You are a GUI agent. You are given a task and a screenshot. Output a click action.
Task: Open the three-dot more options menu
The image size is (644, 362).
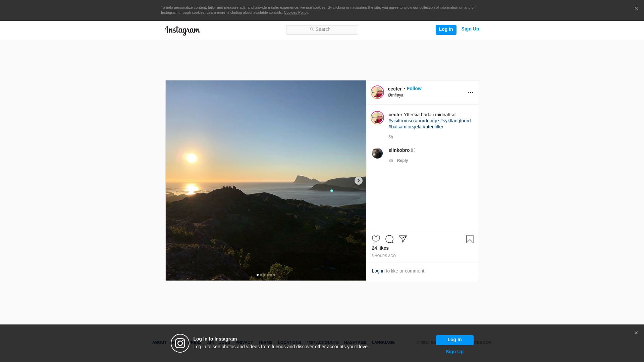470,93
